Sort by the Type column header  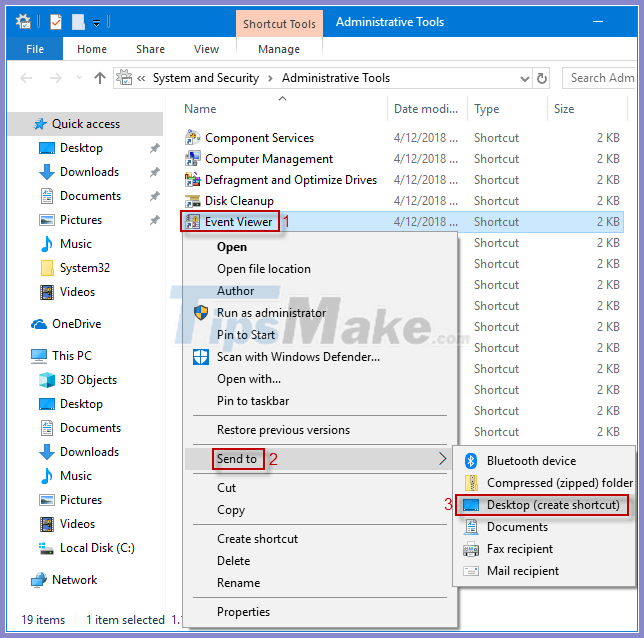487,108
